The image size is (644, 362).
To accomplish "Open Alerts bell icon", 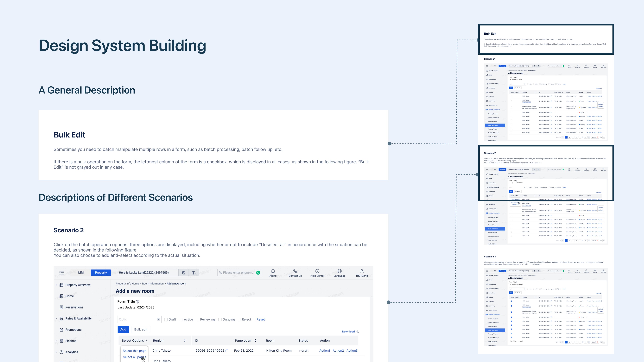I will (x=273, y=271).
